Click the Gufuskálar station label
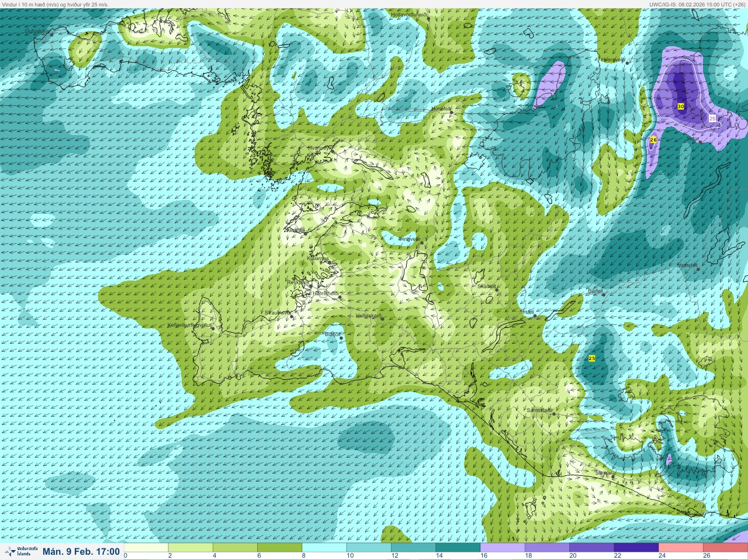This screenshot has height=560, width=748. (x=38, y=30)
